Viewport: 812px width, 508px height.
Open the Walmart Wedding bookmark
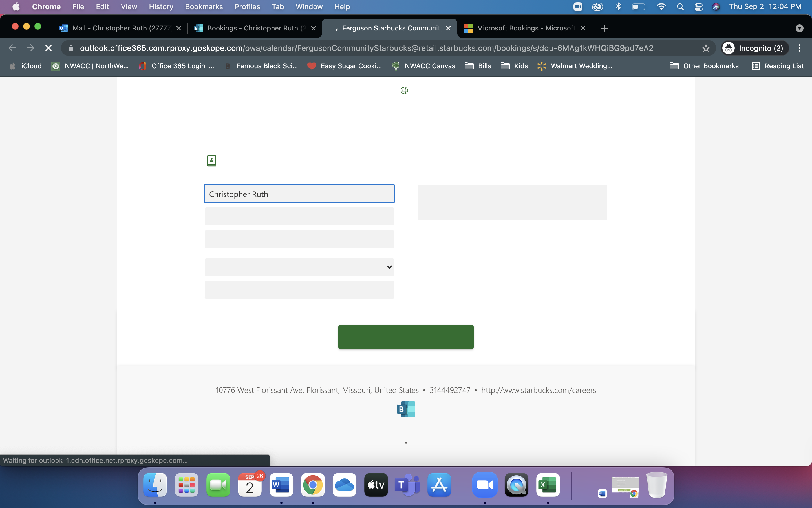(x=575, y=66)
